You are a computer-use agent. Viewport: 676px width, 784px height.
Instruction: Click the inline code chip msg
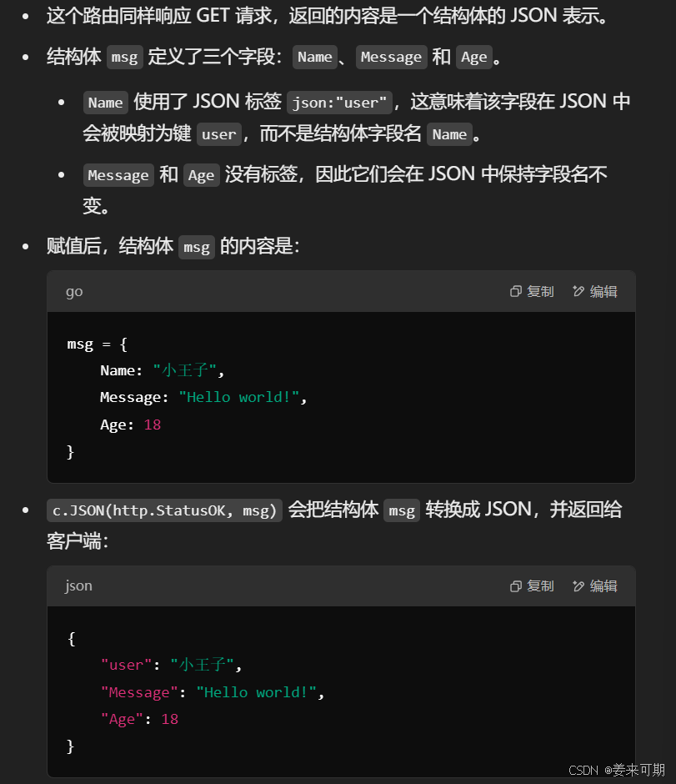pos(123,57)
